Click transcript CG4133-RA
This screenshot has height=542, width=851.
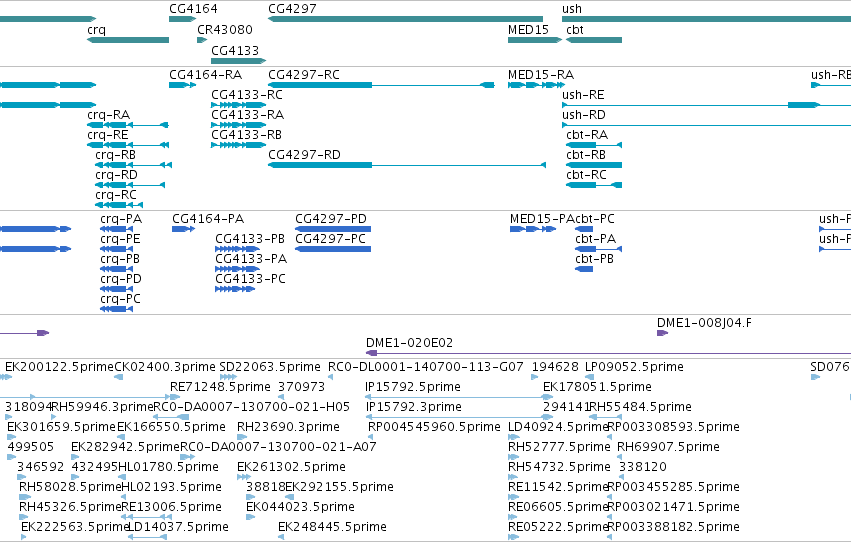click(x=247, y=115)
